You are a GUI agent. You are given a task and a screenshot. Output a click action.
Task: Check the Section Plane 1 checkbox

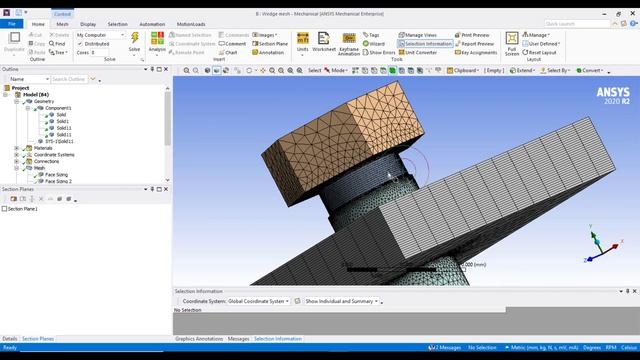pos(4,209)
